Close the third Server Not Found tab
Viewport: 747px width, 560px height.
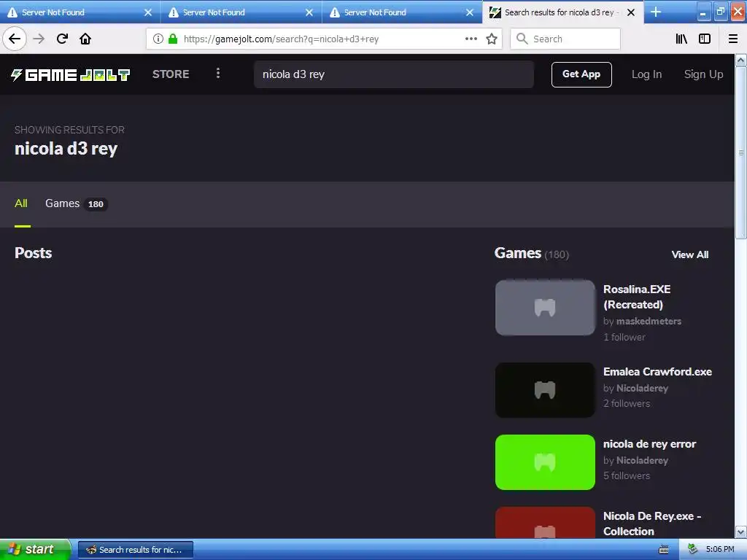[469, 12]
